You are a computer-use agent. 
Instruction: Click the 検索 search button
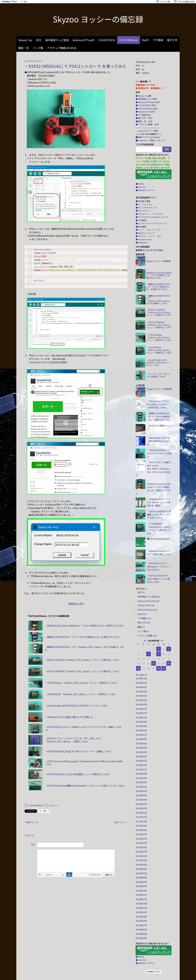click(x=167, y=149)
